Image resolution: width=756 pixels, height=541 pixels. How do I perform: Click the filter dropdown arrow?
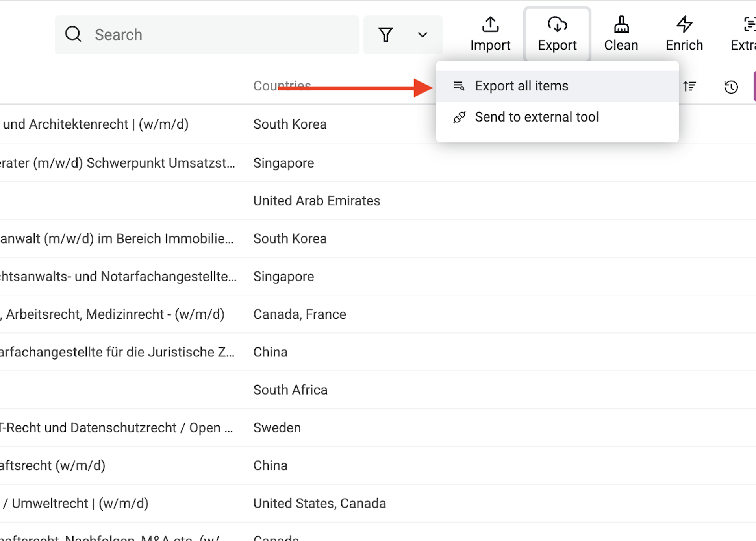click(422, 35)
